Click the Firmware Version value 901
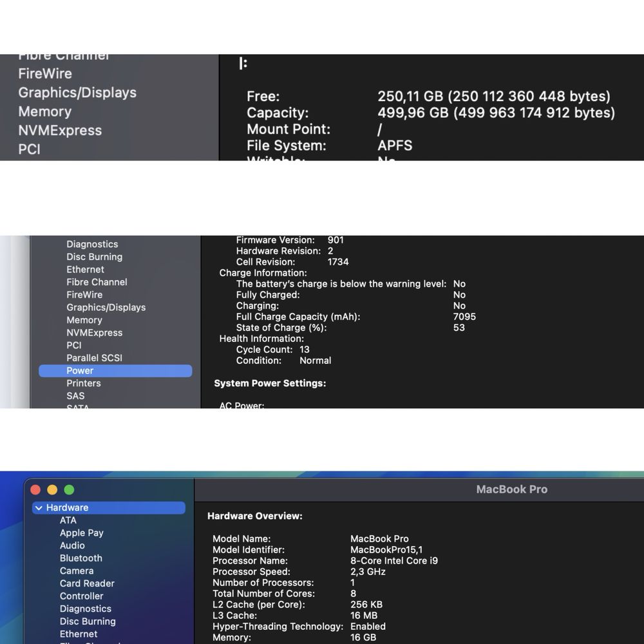This screenshot has height=644, width=644. [x=336, y=240]
